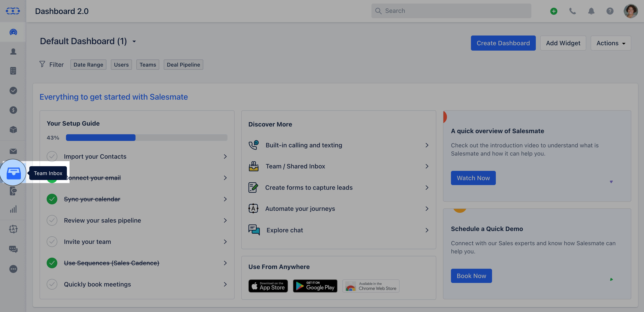Click the green plus quick-add icon
Image resolution: width=644 pixels, height=312 pixels.
(554, 11)
